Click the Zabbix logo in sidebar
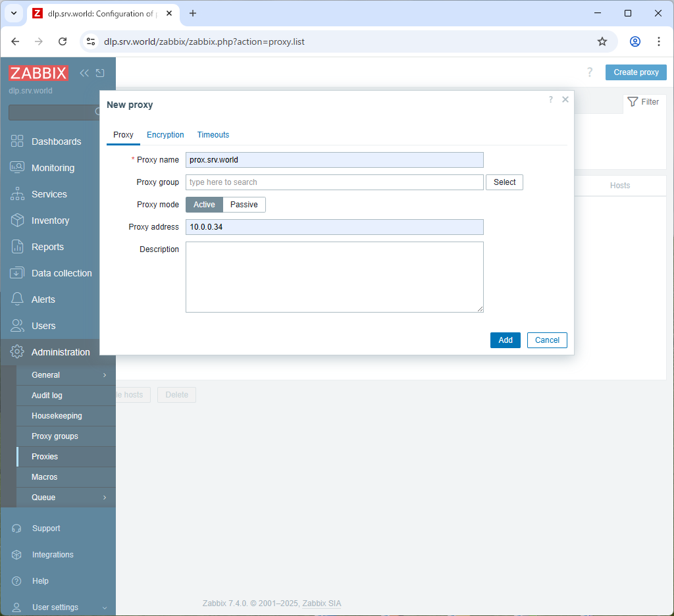This screenshot has height=616, width=674. click(x=38, y=73)
